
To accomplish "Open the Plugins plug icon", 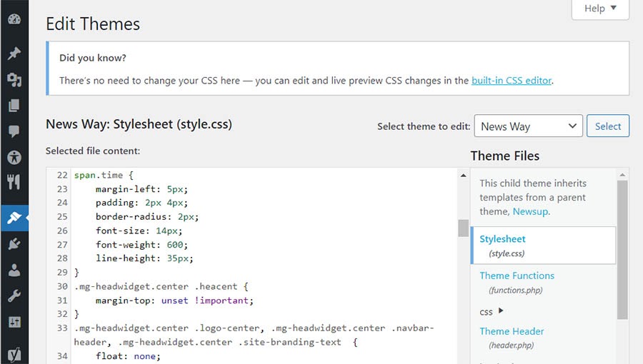I will [x=14, y=244].
